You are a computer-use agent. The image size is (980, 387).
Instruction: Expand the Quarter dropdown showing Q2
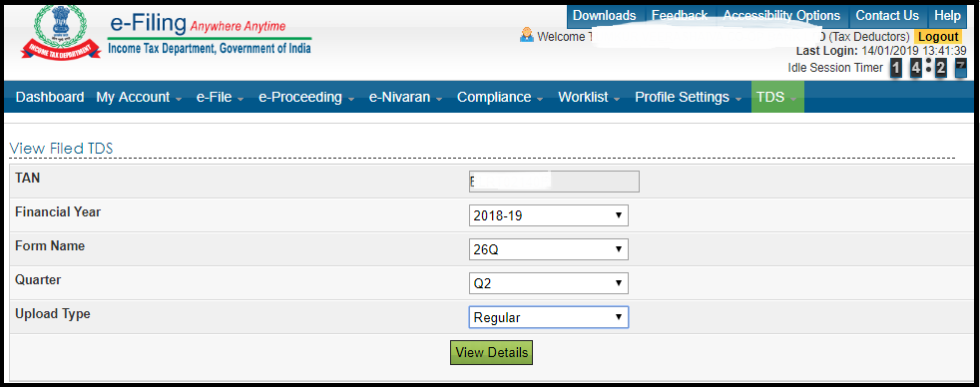tap(548, 283)
